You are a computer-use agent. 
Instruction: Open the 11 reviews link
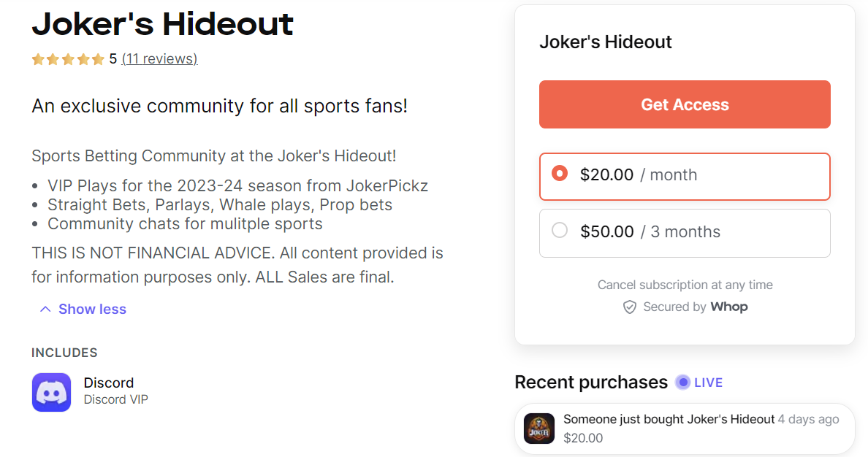pos(159,58)
